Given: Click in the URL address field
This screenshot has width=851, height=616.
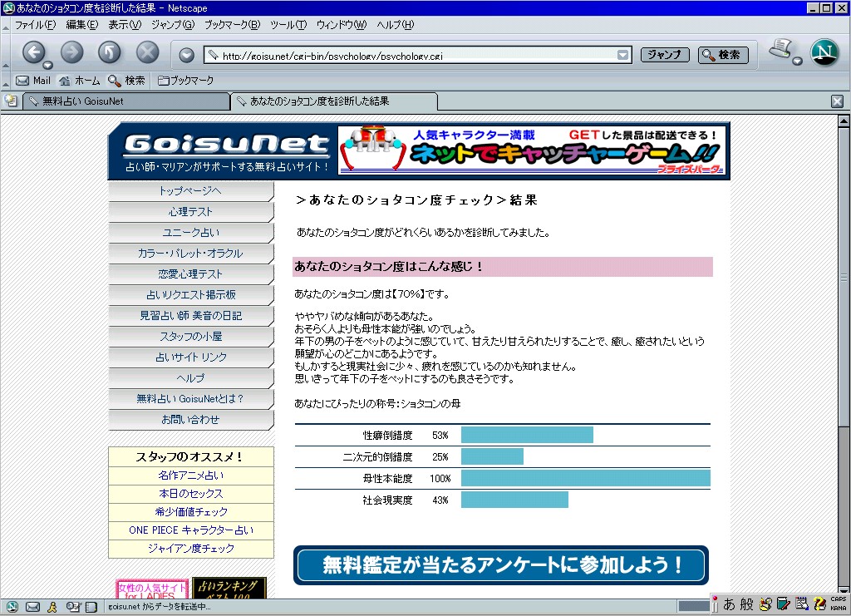Looking at the screenshot, I should pyautogui.click(x=417, y=55).
